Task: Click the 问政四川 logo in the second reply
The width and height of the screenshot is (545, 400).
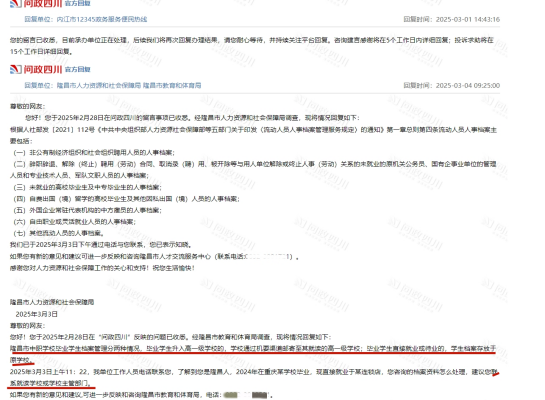Action: [x=36, y=69]
